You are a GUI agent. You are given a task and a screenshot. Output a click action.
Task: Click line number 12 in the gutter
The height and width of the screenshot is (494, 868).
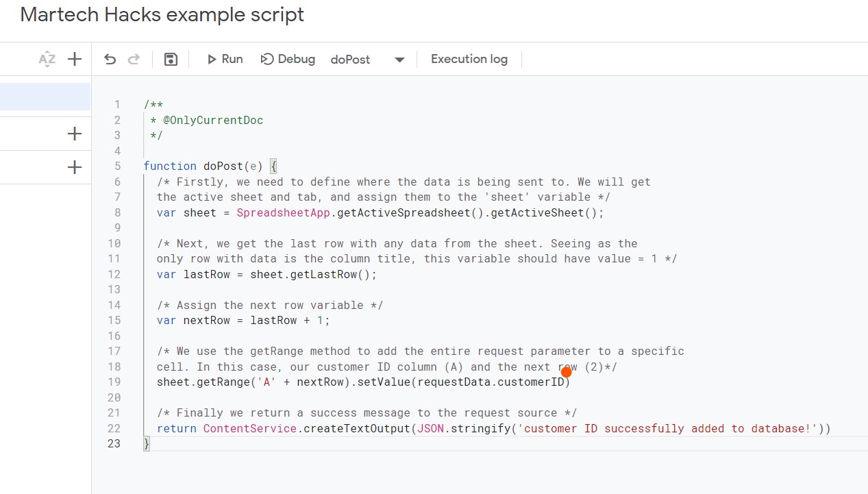[114, 274]
